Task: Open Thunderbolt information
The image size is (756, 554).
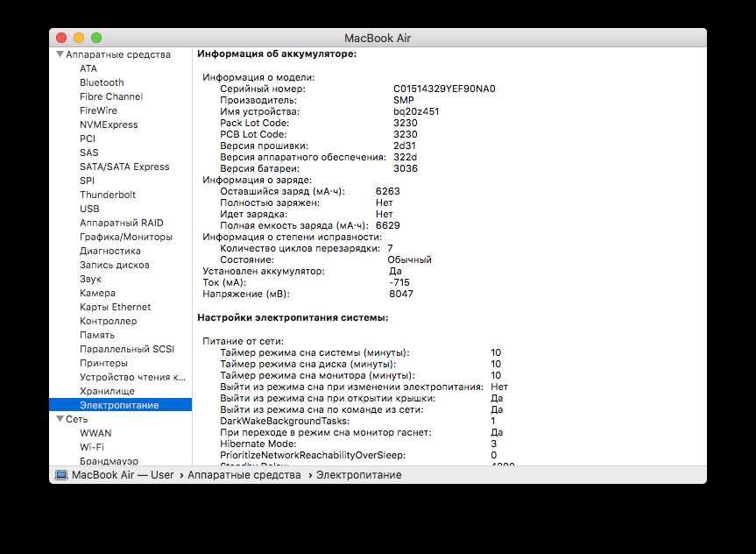Action: 108,195
